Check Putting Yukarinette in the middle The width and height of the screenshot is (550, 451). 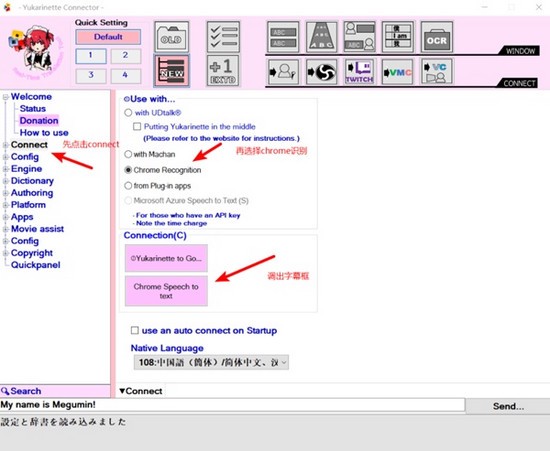click(137, 126)
